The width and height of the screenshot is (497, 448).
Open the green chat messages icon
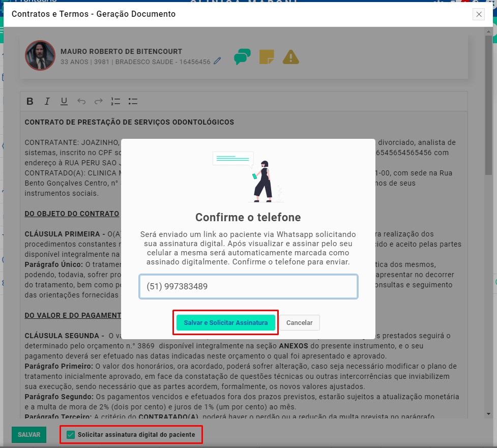click(x=242, y=56)
